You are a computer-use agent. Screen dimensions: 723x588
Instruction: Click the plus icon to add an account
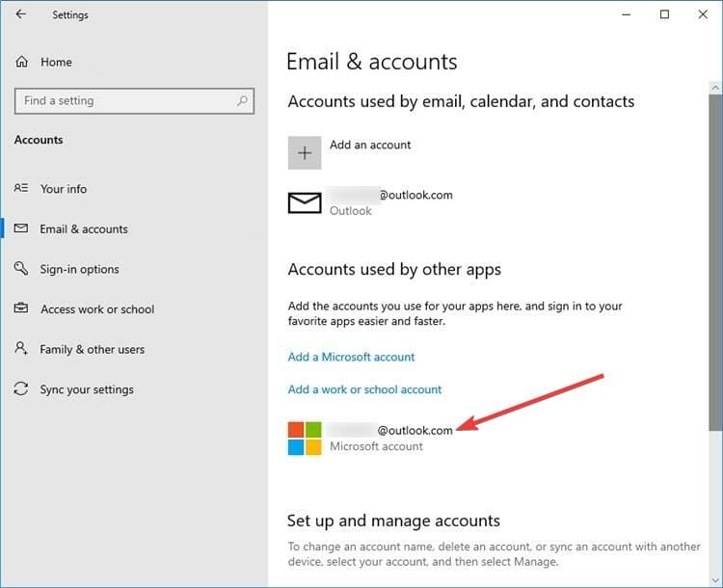tap(305, 152)
